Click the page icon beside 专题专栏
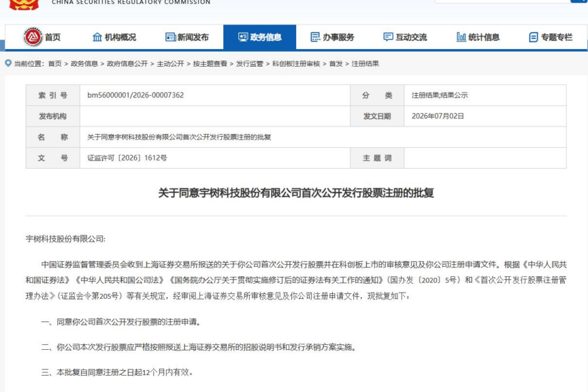The image size is (588, 392). coord(534,37)
